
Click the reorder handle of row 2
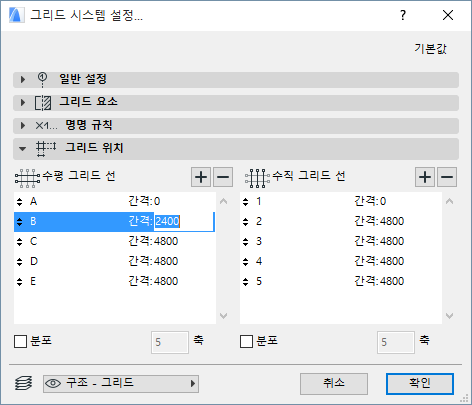(x=246, y=222)
